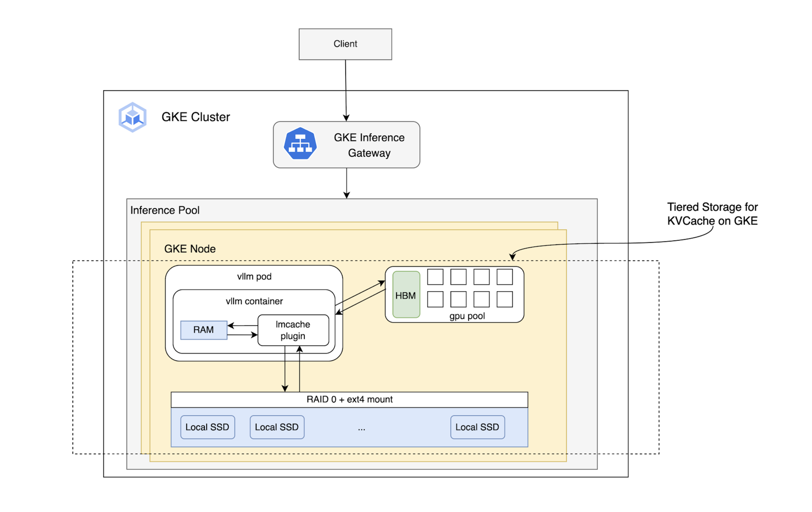Click the RAM block inside vllm container
The image size is (812, 512).
click(203, 330)
